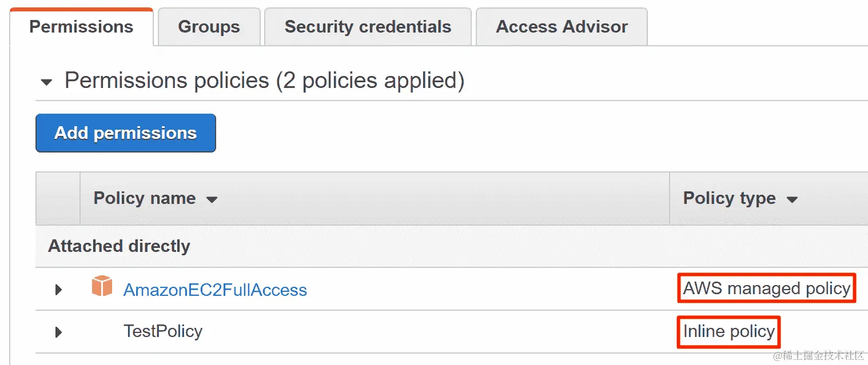This screenshot has height=365, width=868.
Task: Switch to the Groups tab
Action: click(209, 26)
